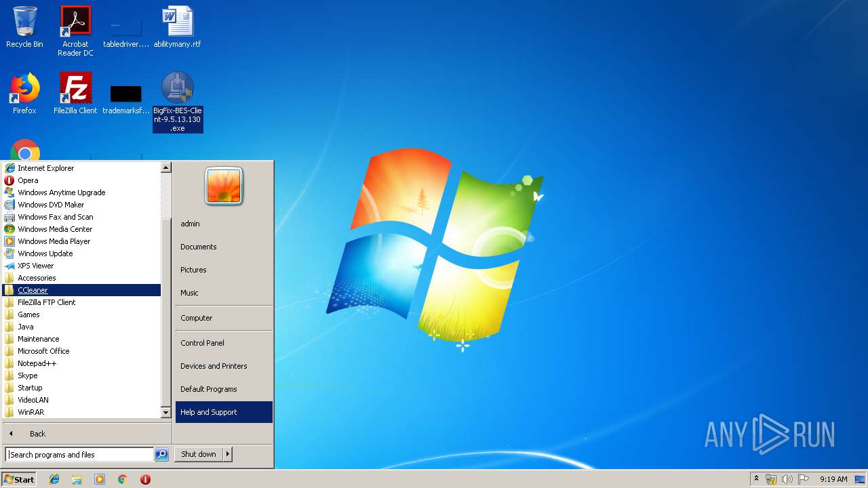
Task: Open Computer from the Start menu
Action: 224,318
